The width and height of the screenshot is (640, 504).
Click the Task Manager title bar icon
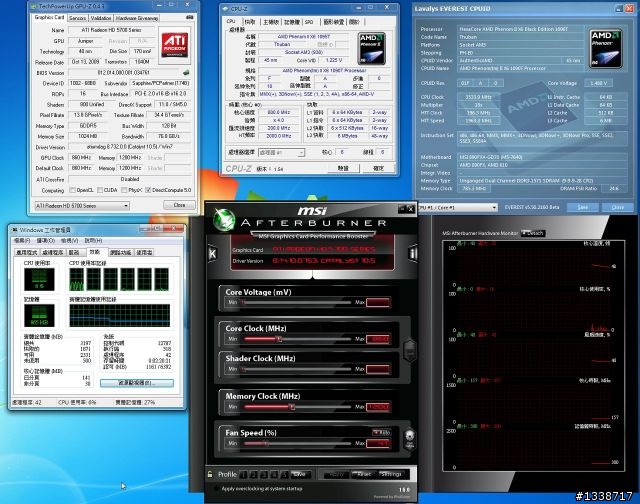pos(15,230)
